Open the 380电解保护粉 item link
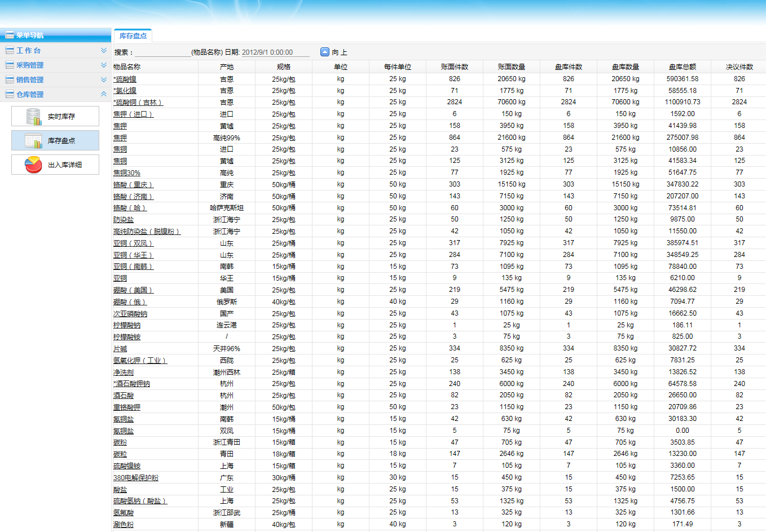 [136, 478]
